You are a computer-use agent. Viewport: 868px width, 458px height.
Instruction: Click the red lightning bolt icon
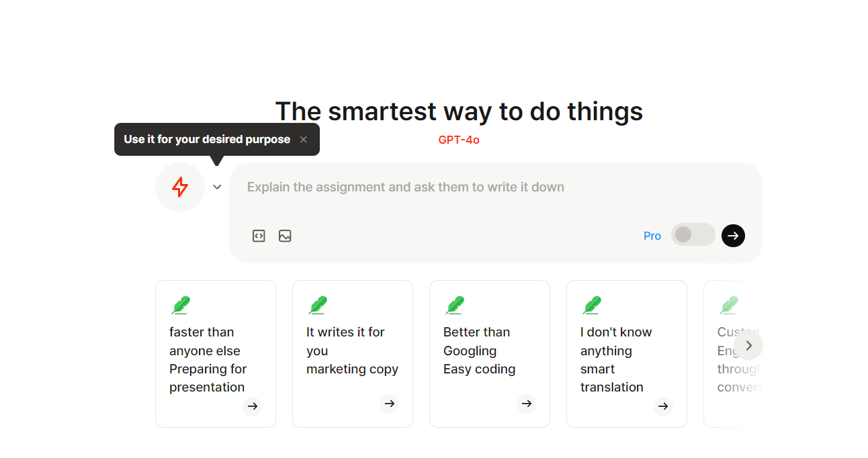180,187
